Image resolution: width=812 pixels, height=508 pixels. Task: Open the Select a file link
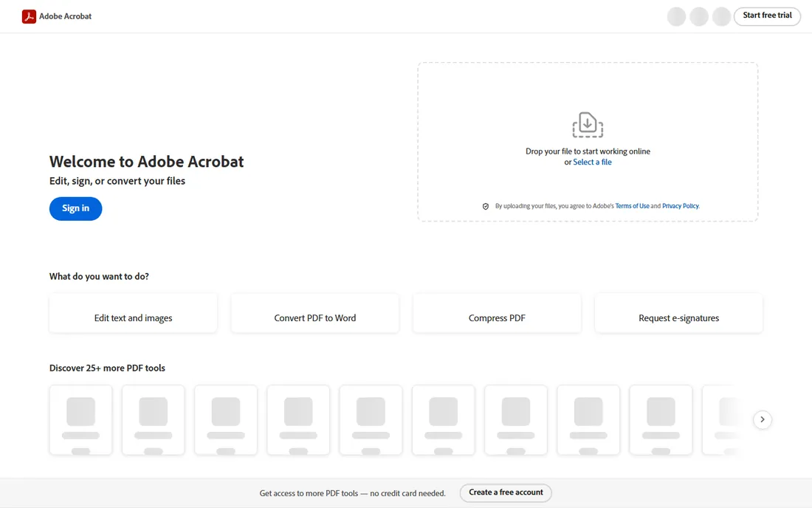point(593,162)
